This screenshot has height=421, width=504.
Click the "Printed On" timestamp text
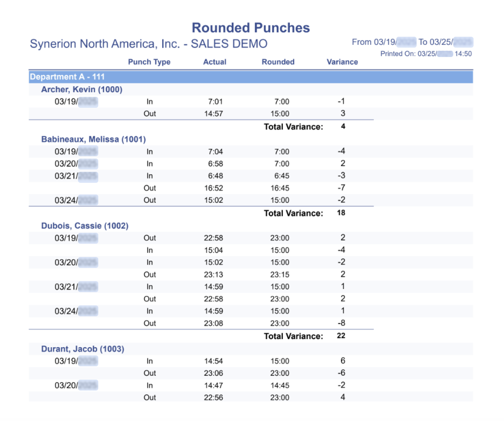click(x=426, y=54)
